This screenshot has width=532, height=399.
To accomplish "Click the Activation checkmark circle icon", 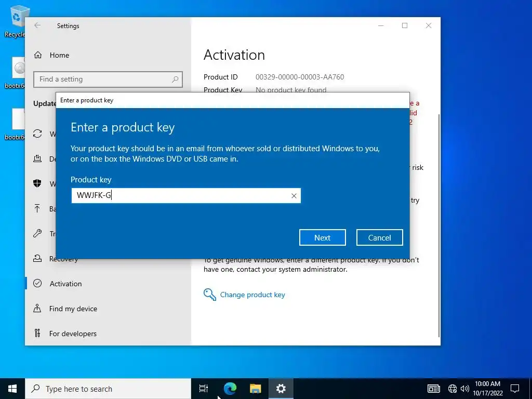I will [37, 283].
